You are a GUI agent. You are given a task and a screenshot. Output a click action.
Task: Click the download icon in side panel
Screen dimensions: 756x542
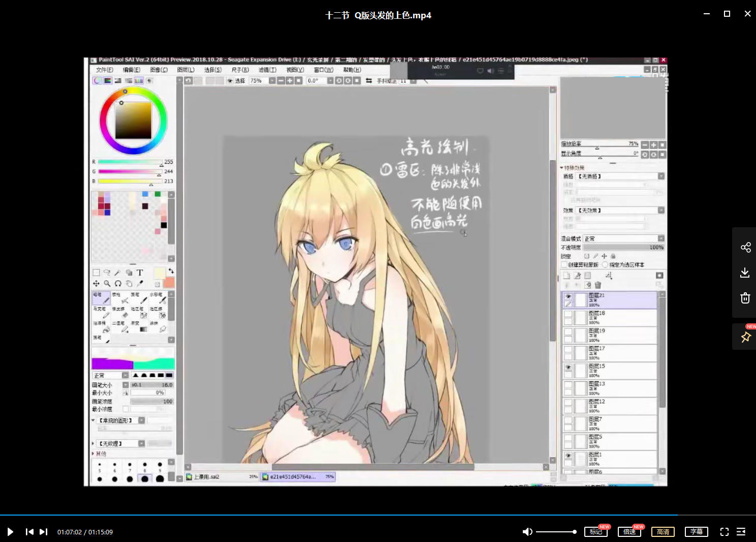[745, 273]
